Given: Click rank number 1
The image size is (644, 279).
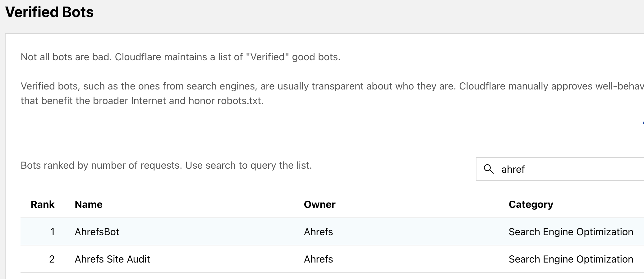Looking at the screenshot, I should (x=52, y=232).
